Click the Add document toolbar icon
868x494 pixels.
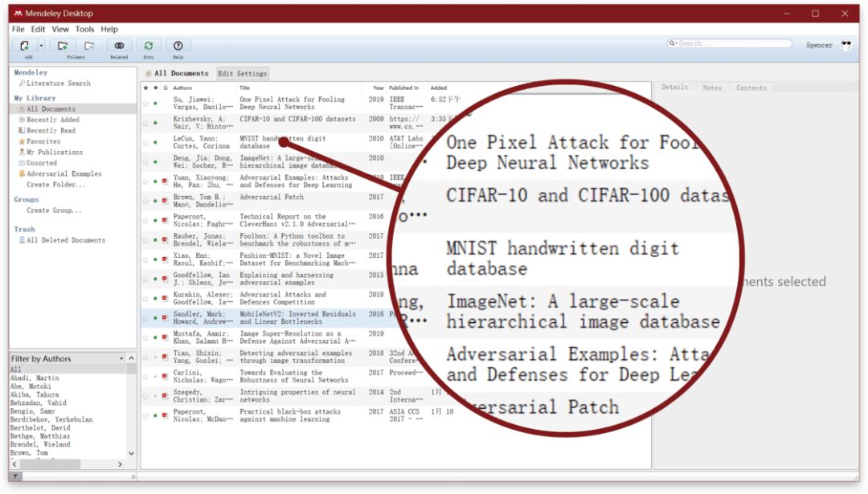(24, 46)
